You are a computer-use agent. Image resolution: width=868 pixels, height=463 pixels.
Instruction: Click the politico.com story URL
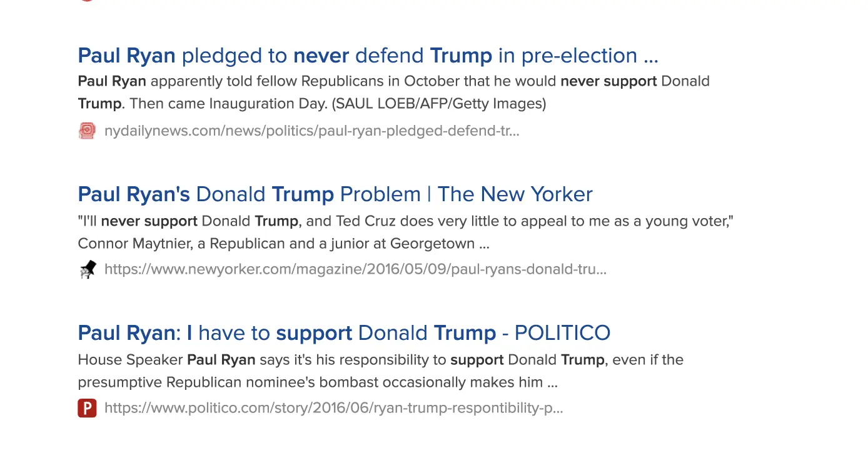tap(333, 408)
